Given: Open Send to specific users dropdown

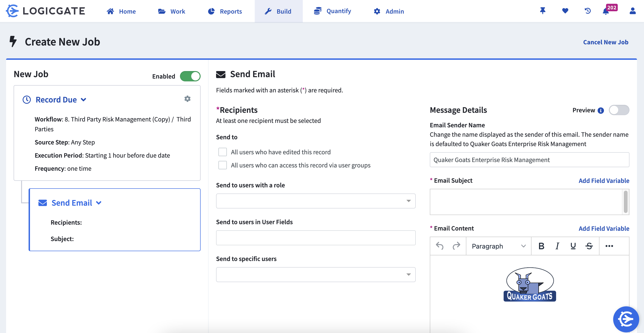Looking at the screenshot, I should click(315, 275).
